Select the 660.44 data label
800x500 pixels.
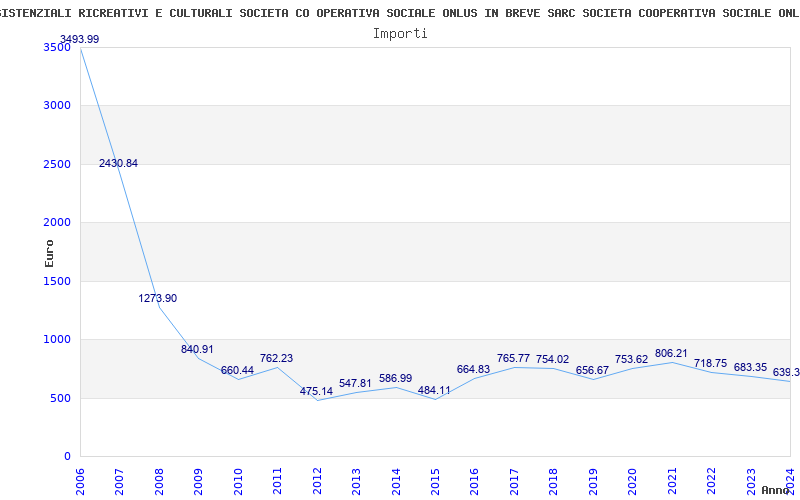tap(237, 370)
